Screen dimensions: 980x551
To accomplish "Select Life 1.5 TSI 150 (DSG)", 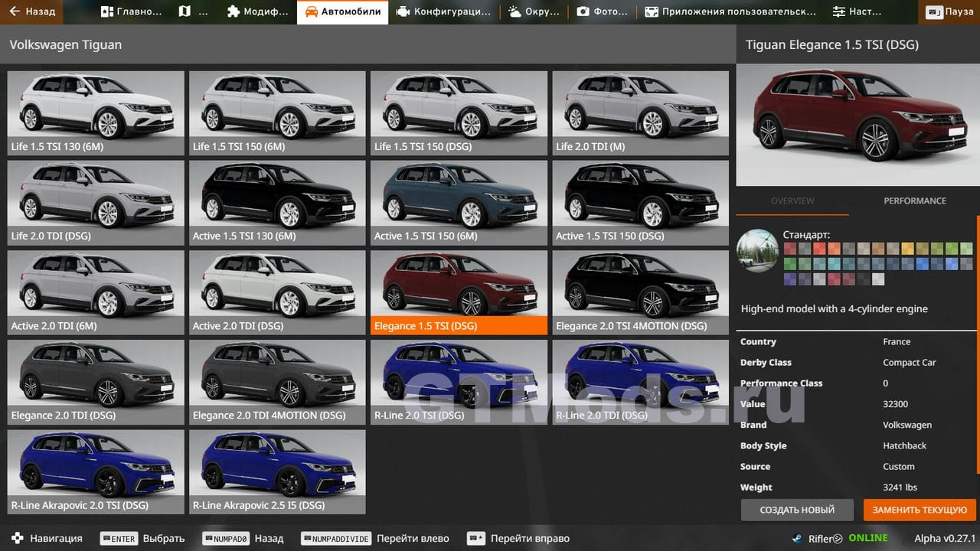I will click(x=459, y=113).
